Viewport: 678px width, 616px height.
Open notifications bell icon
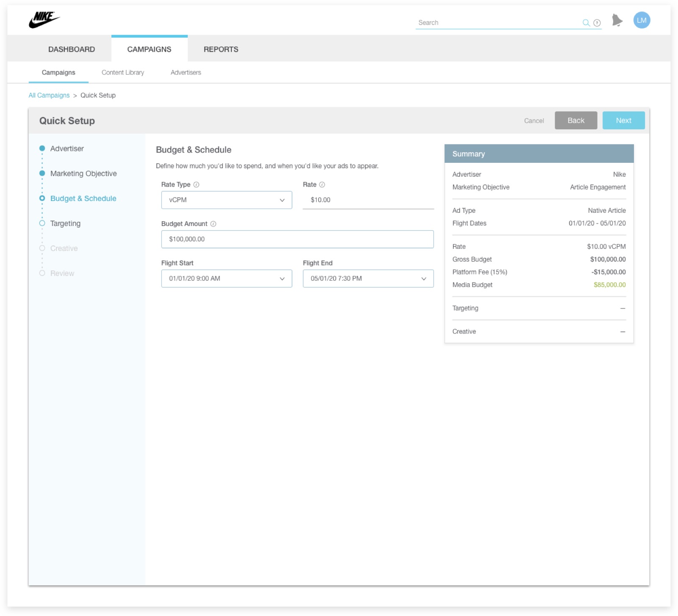tap(617, 20)
